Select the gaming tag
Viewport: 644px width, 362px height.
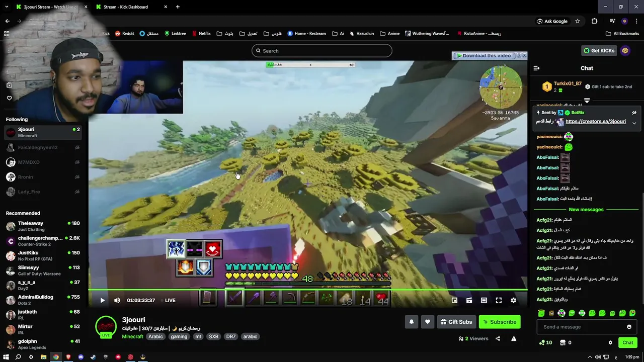pyautogui.click(x=179, y=336)
